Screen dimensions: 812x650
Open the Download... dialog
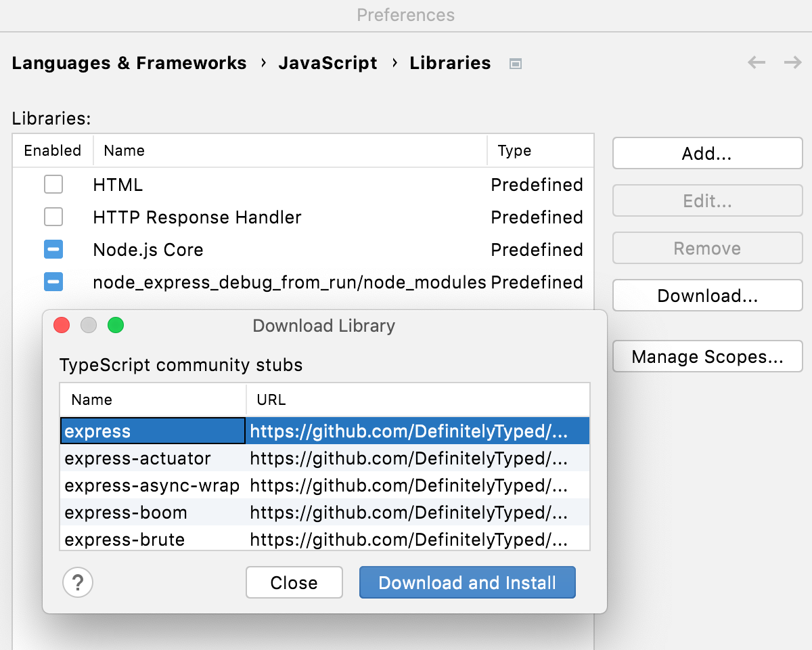pos(706,295)
